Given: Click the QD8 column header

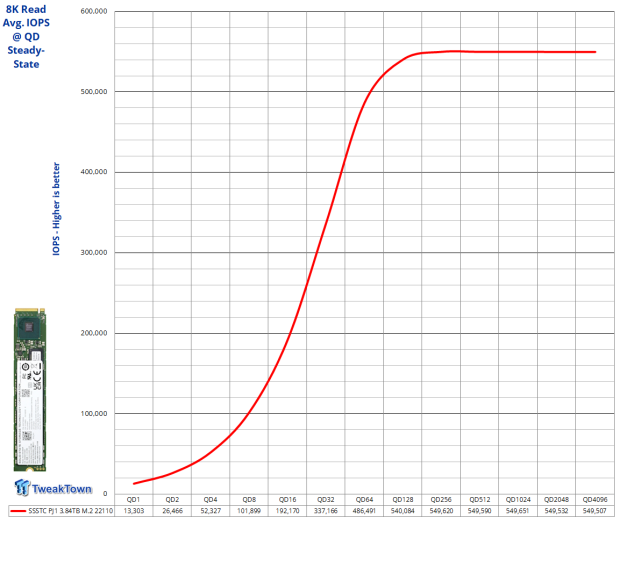Looking at the screenshot, I should (x=249, y=500).
